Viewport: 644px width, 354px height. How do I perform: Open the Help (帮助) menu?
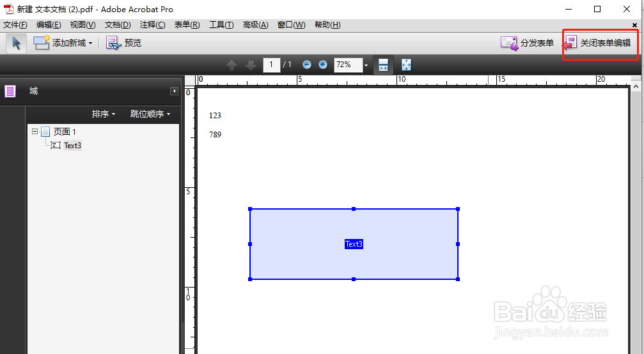[x=327, y=25]
